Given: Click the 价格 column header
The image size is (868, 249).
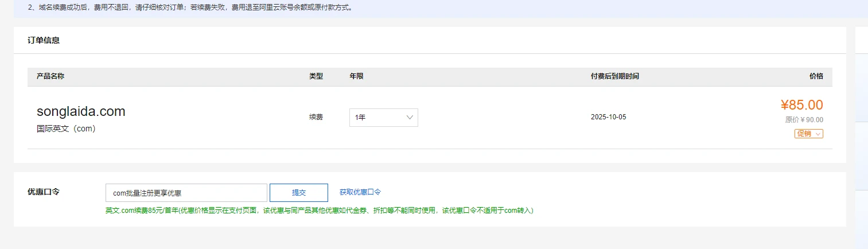Looking at the screenshot, I should (x=816, y=76).
